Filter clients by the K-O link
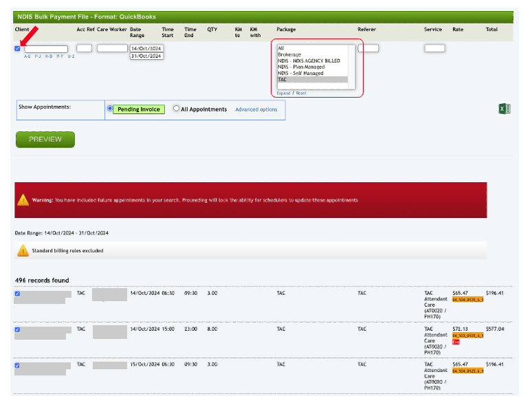This screenshot has height=405, width=532. click(x=49, y=56)
